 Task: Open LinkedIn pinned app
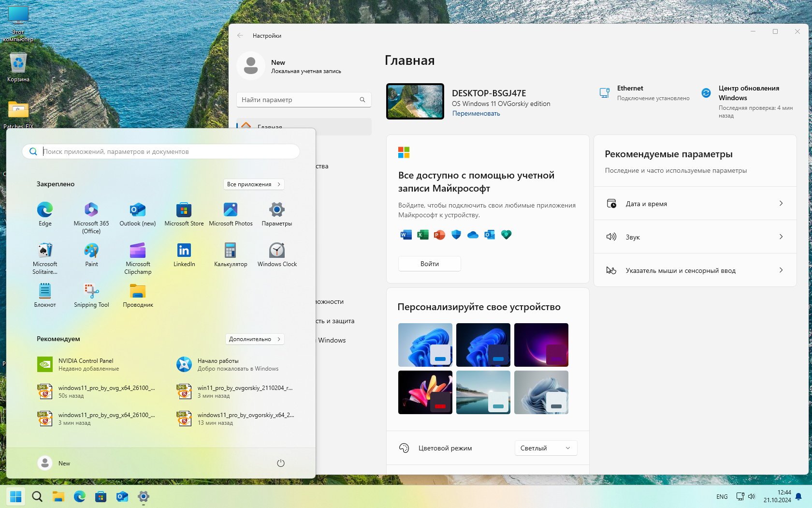click(x=184, y=251)
